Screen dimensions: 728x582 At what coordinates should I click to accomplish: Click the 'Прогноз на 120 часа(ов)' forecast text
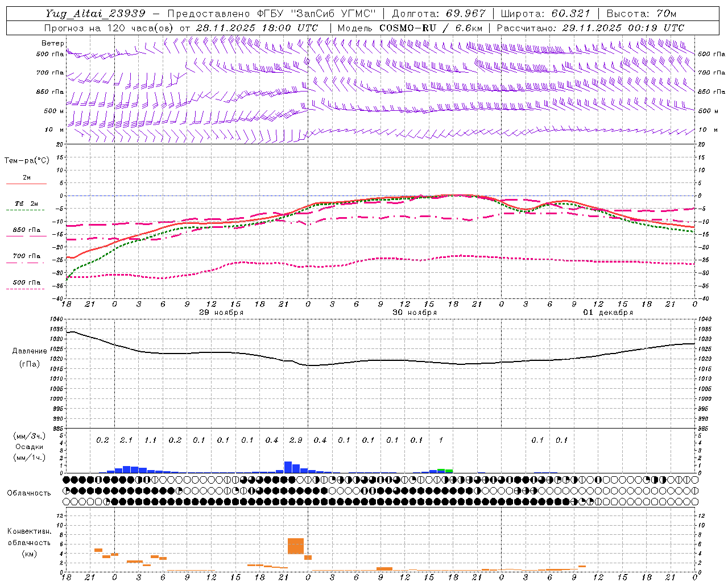(x=110, y=28)
